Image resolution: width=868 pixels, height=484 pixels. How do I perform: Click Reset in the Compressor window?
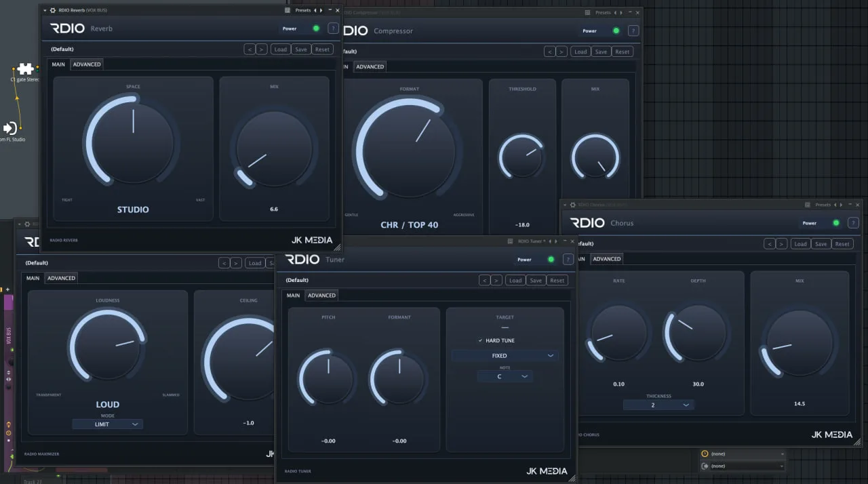622,52
